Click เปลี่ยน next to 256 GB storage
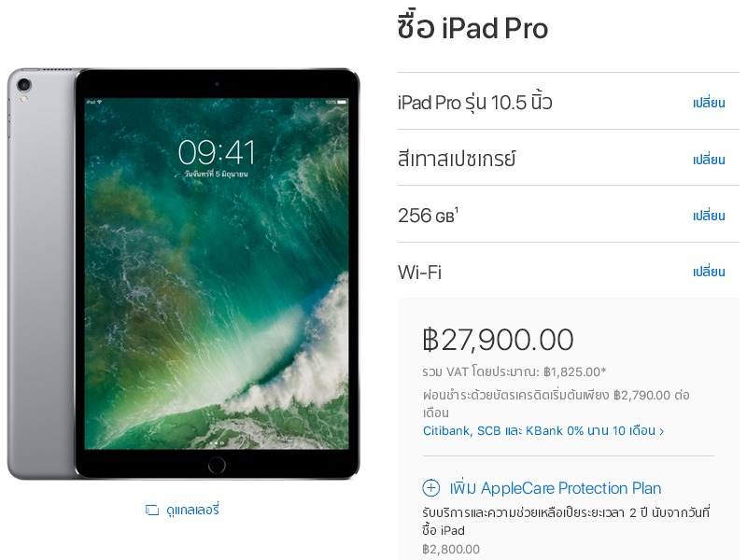Screen dimensions: 747x560 pos(709,216)
